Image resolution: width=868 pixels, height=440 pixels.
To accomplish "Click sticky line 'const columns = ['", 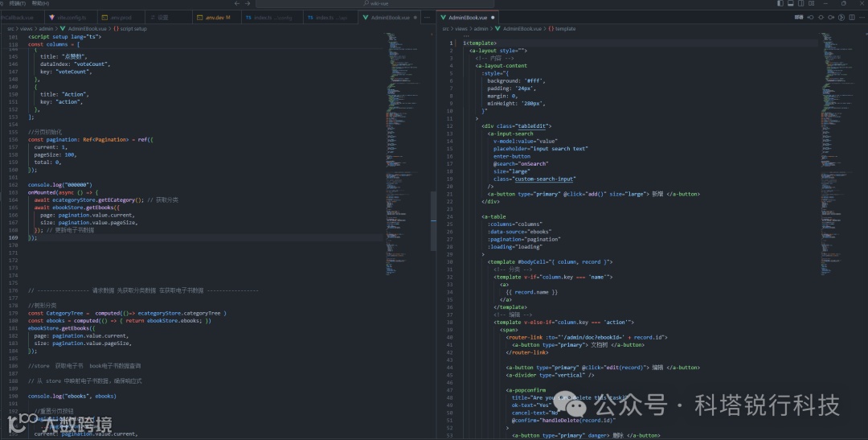I will (x=55, y=44).
